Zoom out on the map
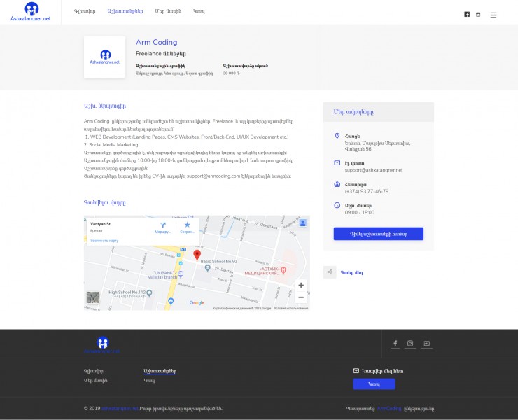 tap(301, 297)
